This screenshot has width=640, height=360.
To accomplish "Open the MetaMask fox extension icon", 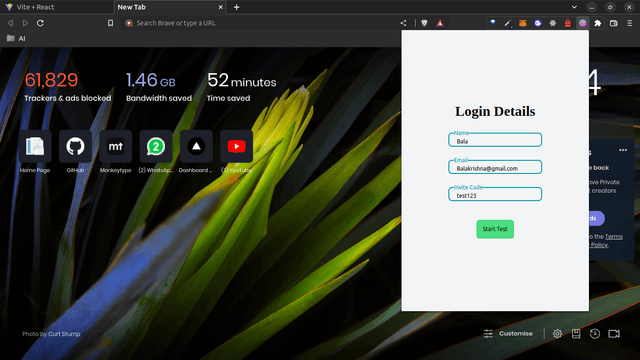I will tap(523, 23).
